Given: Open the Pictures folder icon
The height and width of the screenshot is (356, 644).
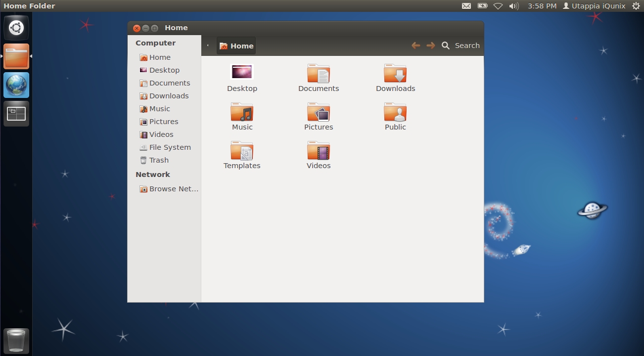Looking at the screenshot, I should [x=318, y=113].
